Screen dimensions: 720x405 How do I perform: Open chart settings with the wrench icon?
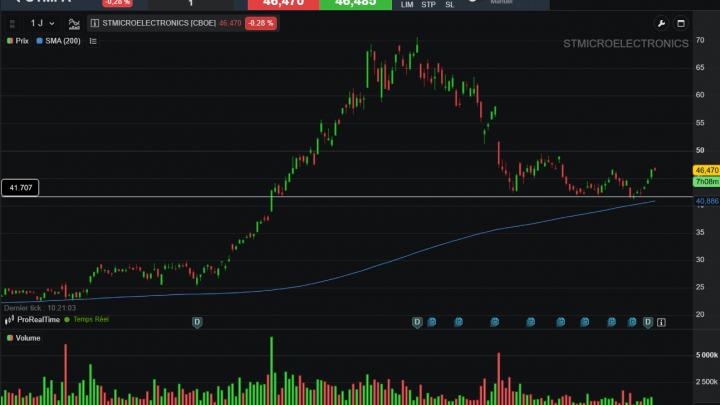click(661, 23)
